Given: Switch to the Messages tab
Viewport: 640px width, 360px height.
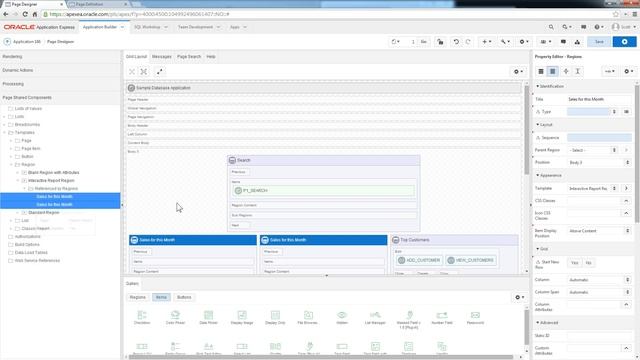Looking at the screenshot, I should point(162,56).
